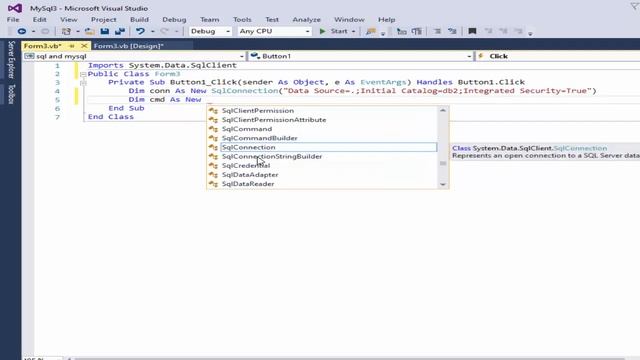Click the Navigate Backward toolbar icon

(22, 31)
